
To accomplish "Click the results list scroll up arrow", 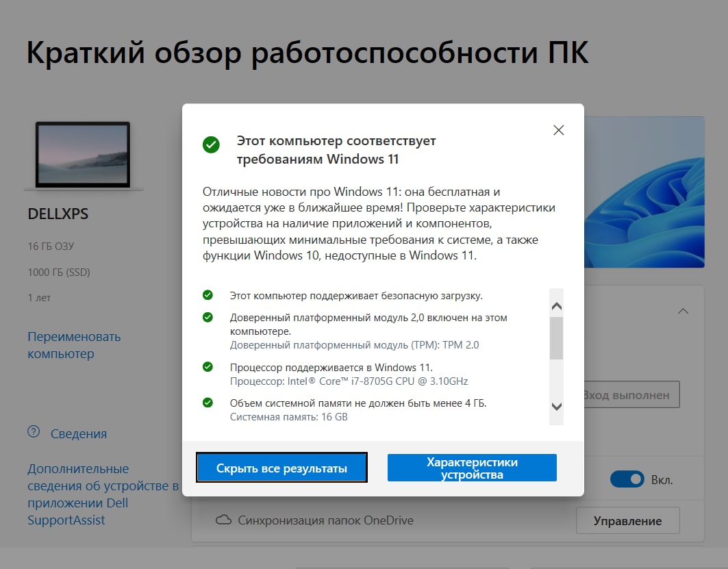I will click(x=556, y=306).
